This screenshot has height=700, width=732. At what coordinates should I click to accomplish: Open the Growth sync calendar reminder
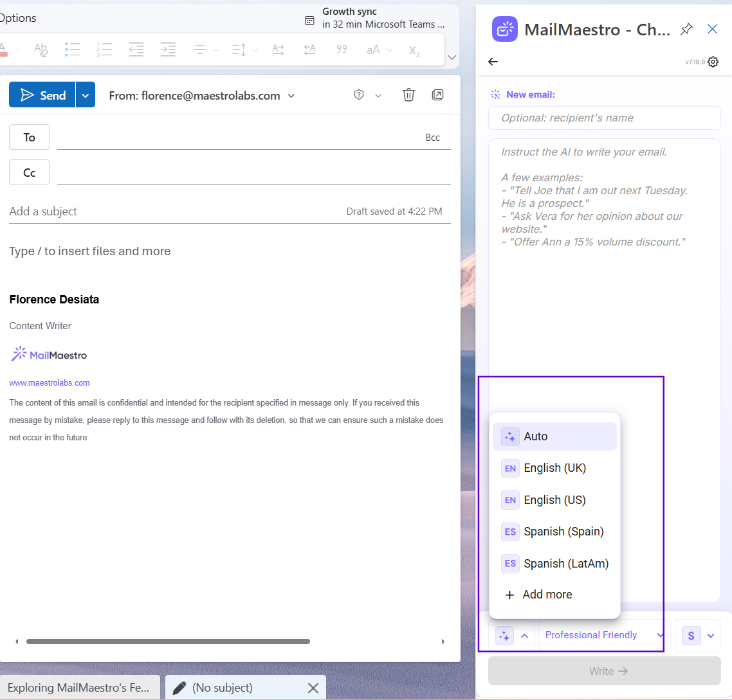(375, 18)
